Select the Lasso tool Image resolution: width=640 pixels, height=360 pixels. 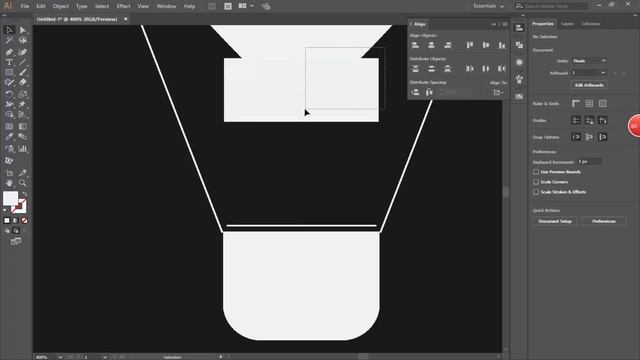23,40
